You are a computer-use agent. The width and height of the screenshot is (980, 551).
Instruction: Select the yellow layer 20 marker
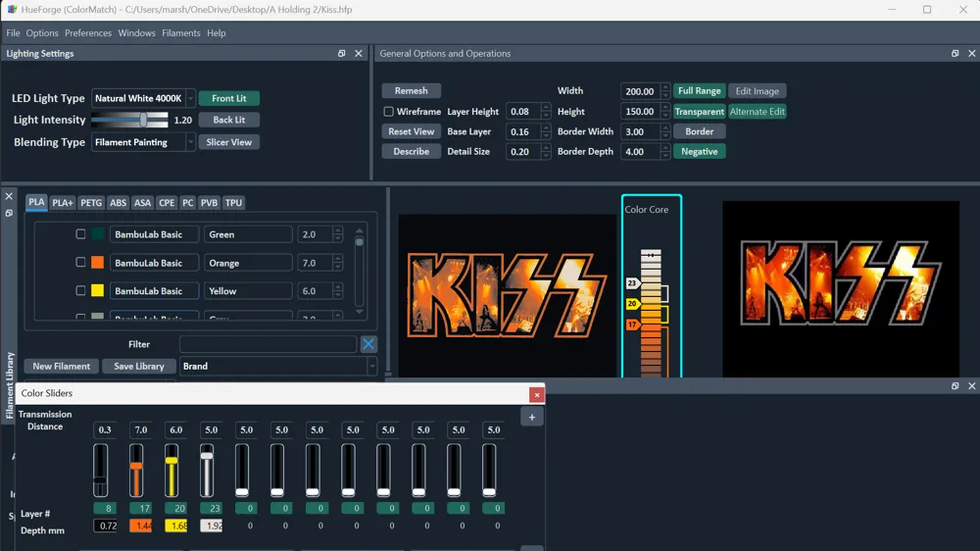(632, 304)
